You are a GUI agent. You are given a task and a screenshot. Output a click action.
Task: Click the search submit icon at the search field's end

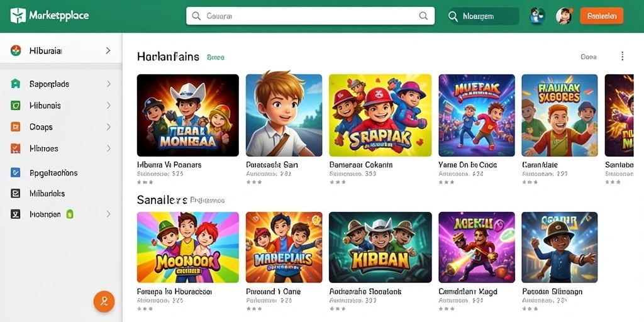[x=423, y=16]
